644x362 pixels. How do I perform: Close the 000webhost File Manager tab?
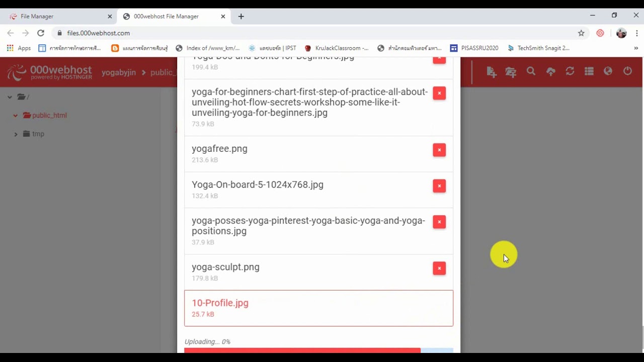[x=223, y=17]
